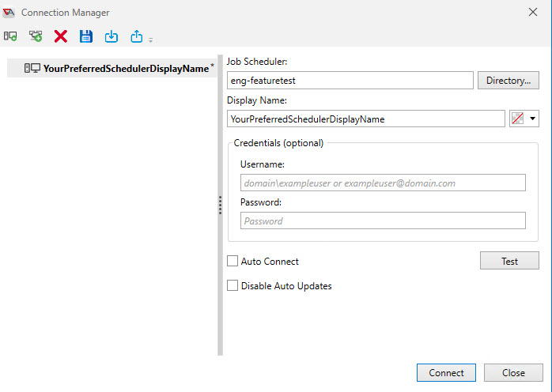Focus the Username input field

383,183
